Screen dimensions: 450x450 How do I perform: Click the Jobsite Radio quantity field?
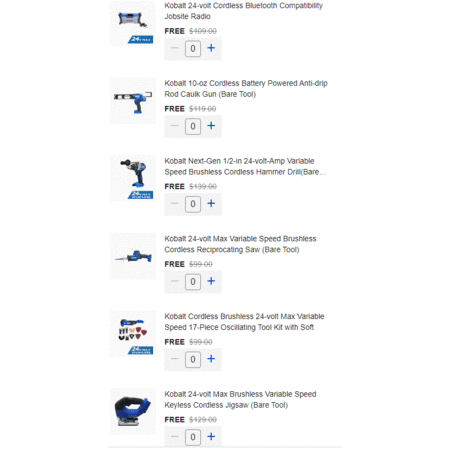point(193,49)
